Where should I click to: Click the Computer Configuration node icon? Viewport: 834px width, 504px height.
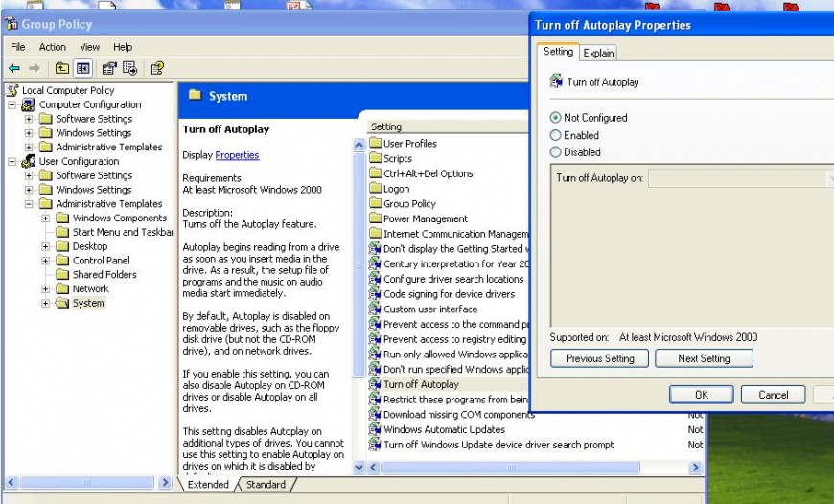(29, 104)
